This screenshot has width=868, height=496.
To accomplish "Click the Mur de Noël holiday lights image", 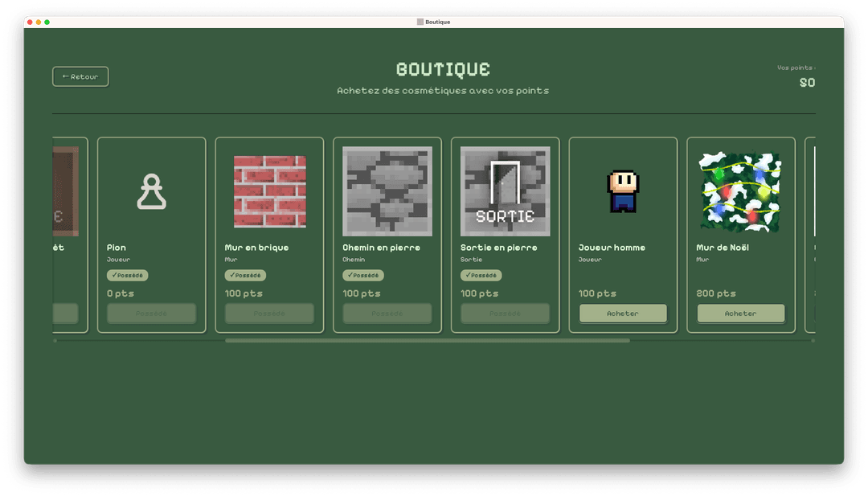I will (740, 191).
